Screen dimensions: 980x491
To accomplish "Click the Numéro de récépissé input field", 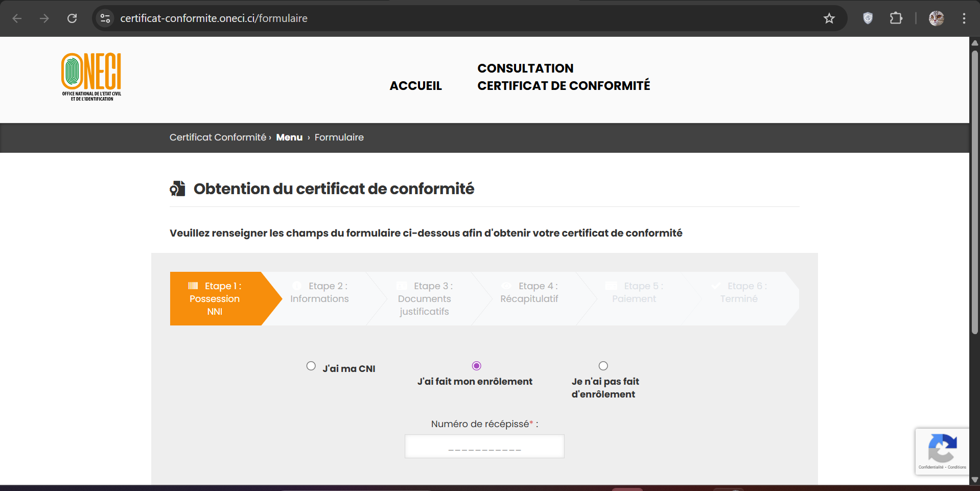I will [484, 447].
